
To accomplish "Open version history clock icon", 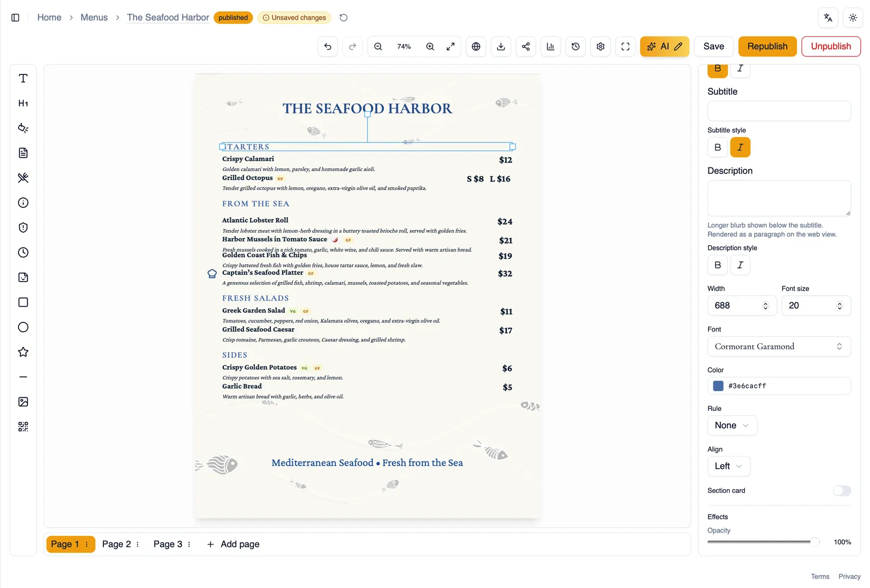I will click(575, 47).
